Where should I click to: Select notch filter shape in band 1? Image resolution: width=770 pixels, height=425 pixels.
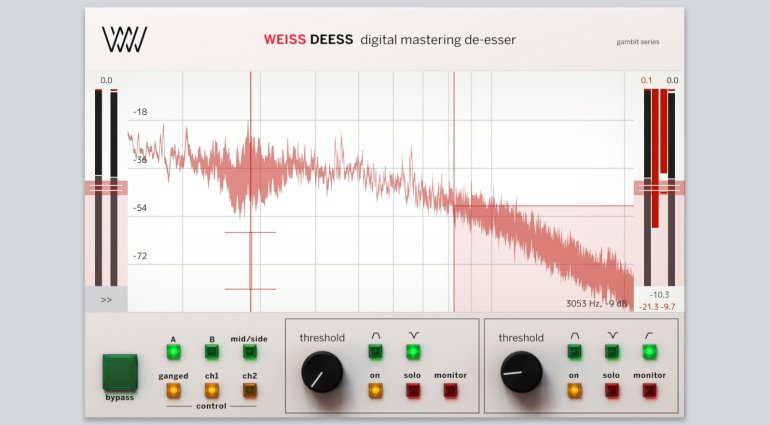coord(412,352)
